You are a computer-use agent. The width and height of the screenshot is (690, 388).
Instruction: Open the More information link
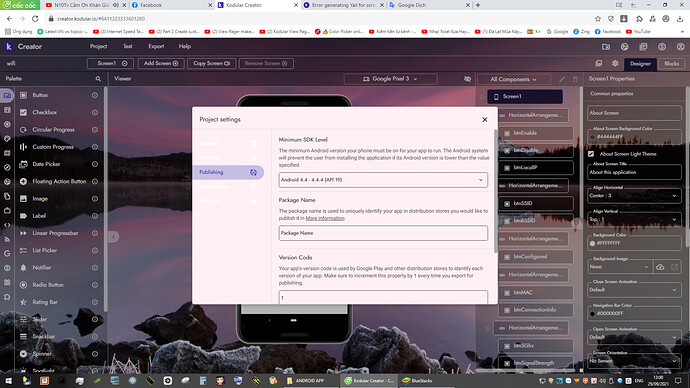click(x=325, y=218)
